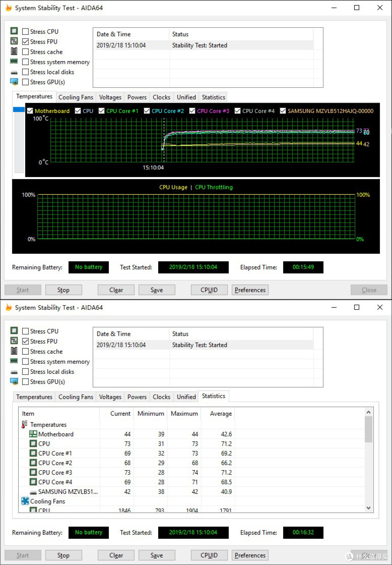
Task: Uncheck Stress FPU in the top window
Action: pos(25,42)
